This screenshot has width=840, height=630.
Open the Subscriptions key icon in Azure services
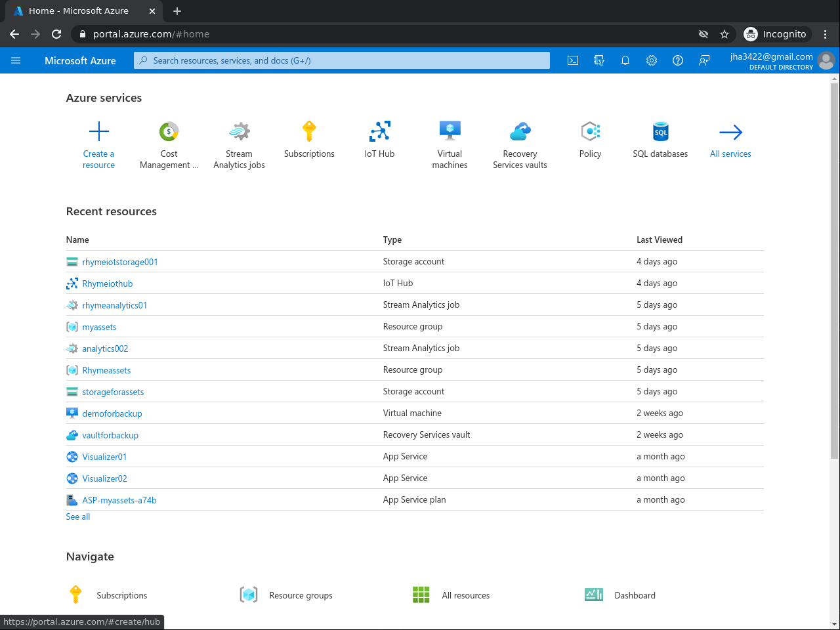click(309, 131)
